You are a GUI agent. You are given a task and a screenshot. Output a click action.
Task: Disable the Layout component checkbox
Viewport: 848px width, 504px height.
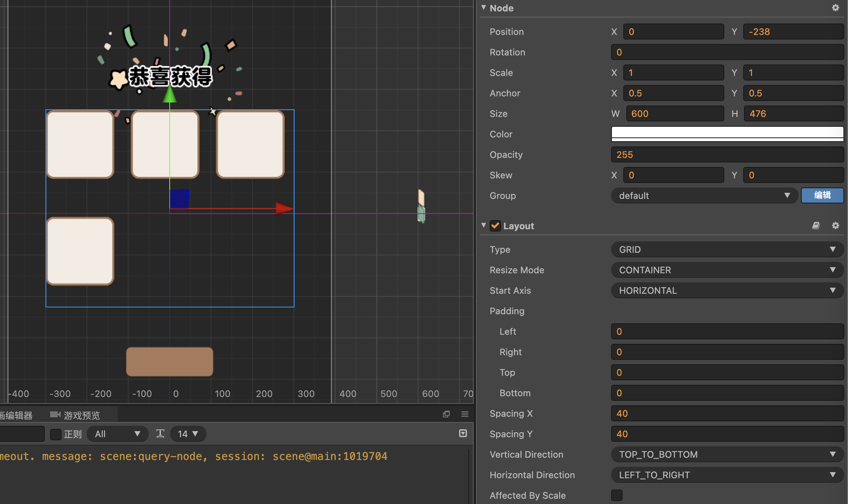pos(495,226)
